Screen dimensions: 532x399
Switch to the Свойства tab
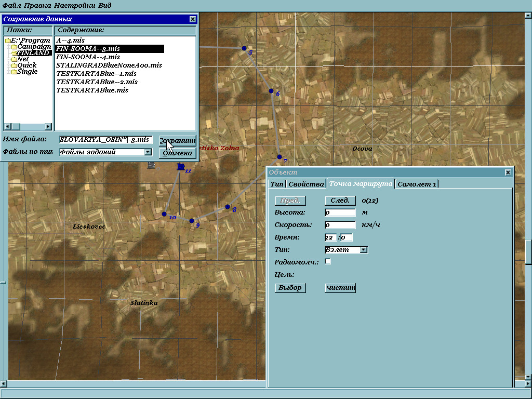306,184
